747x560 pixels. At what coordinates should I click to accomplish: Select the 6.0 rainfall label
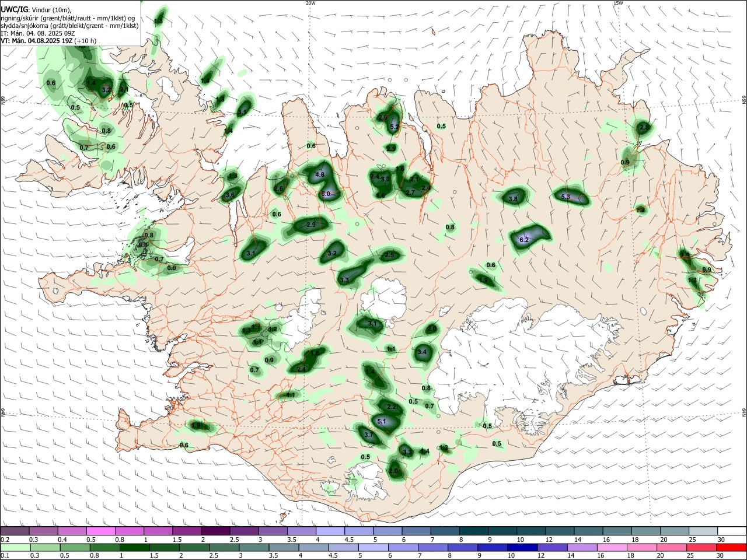click(326, 194)
